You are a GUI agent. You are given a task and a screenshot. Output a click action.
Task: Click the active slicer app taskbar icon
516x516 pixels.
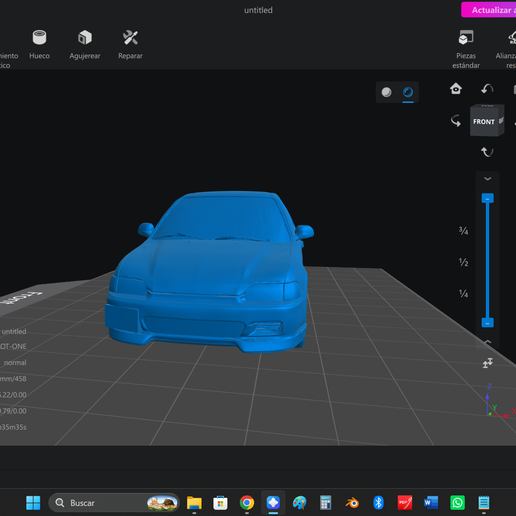tap(273, 503)
